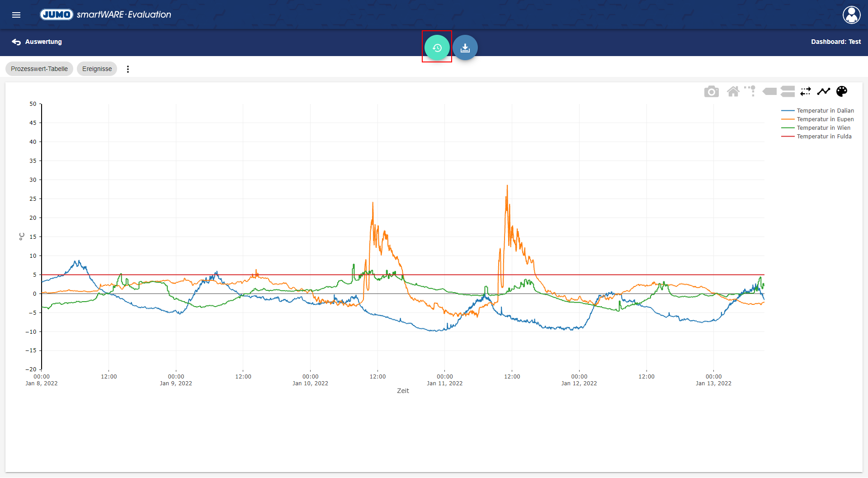Click the blue download export button

tap(465, 47)
